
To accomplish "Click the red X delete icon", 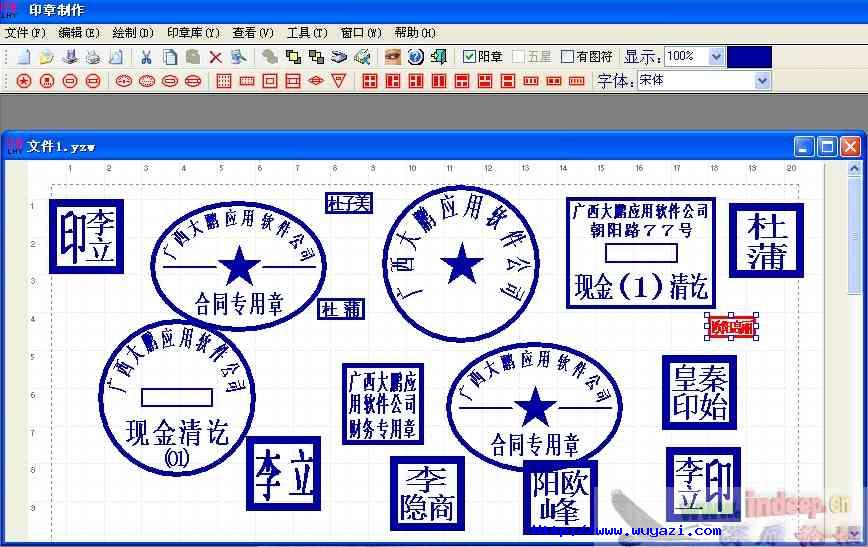I will click(x=215, y=57).
